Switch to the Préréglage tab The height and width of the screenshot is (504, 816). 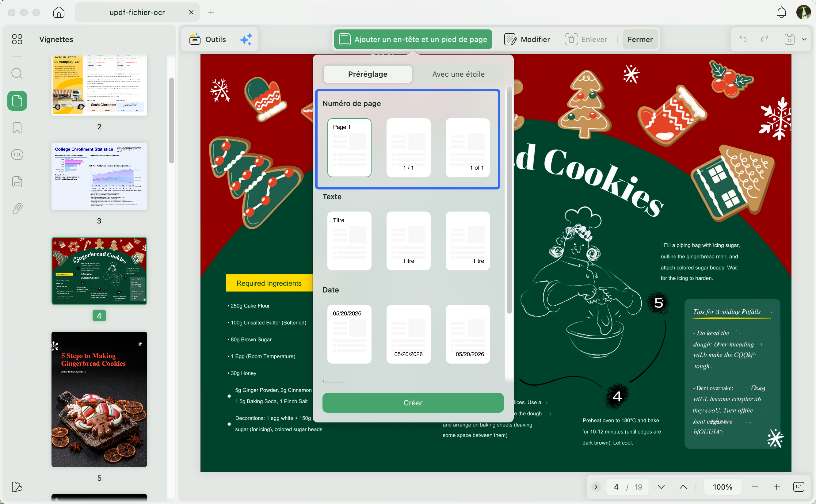[368, 74]
